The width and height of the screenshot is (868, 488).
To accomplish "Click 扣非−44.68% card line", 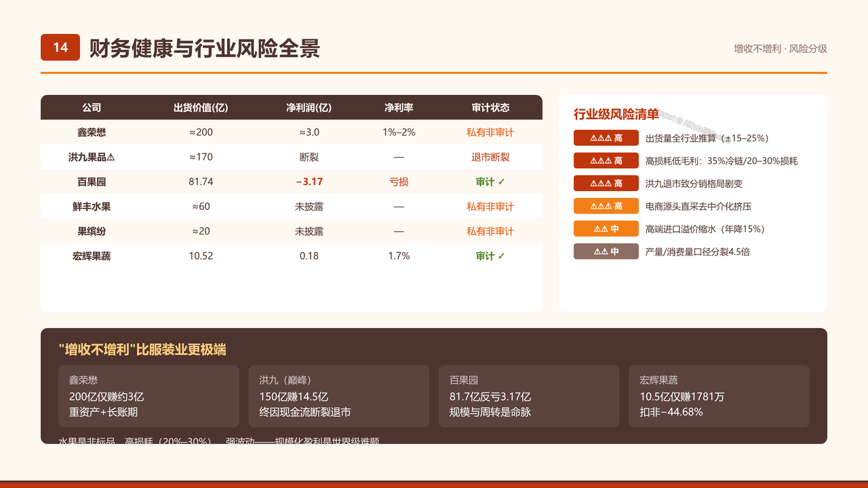I will pos(671,411).
